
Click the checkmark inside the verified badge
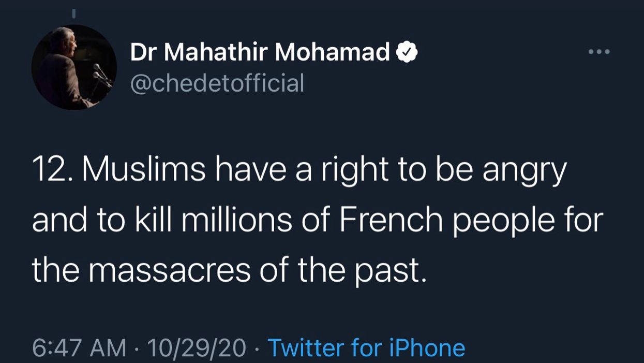[x=407, y=52]
